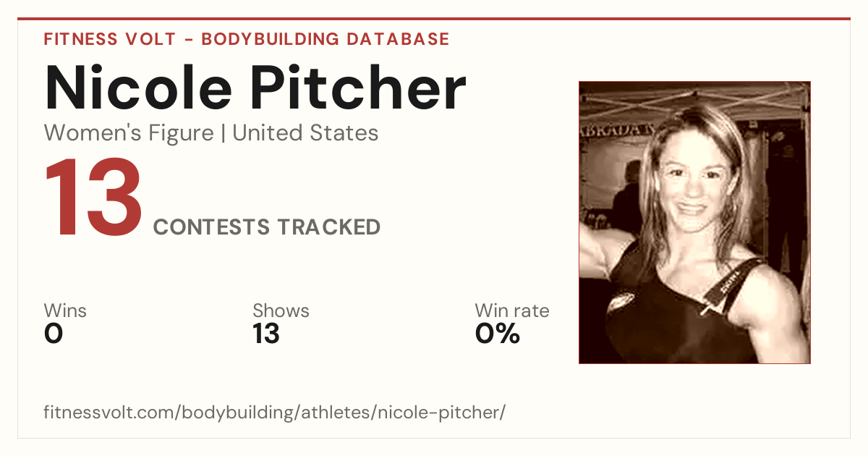Screen dimensions: 868x456
Task: Click the Wins stat label
Action: click(65, 311)
